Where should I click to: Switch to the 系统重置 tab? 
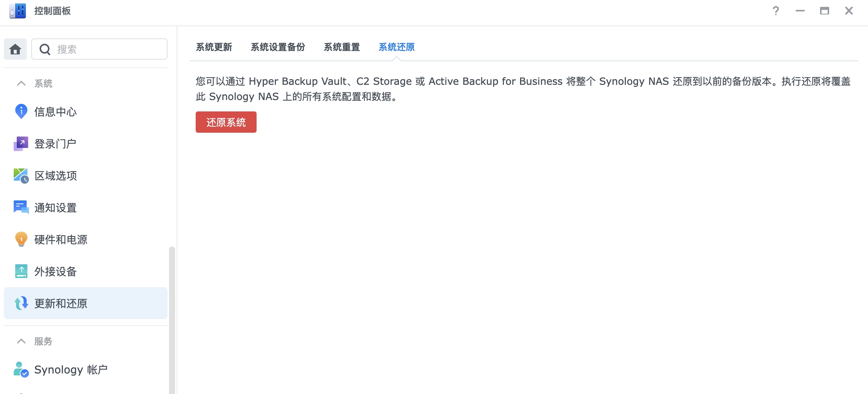click(342, 47)
